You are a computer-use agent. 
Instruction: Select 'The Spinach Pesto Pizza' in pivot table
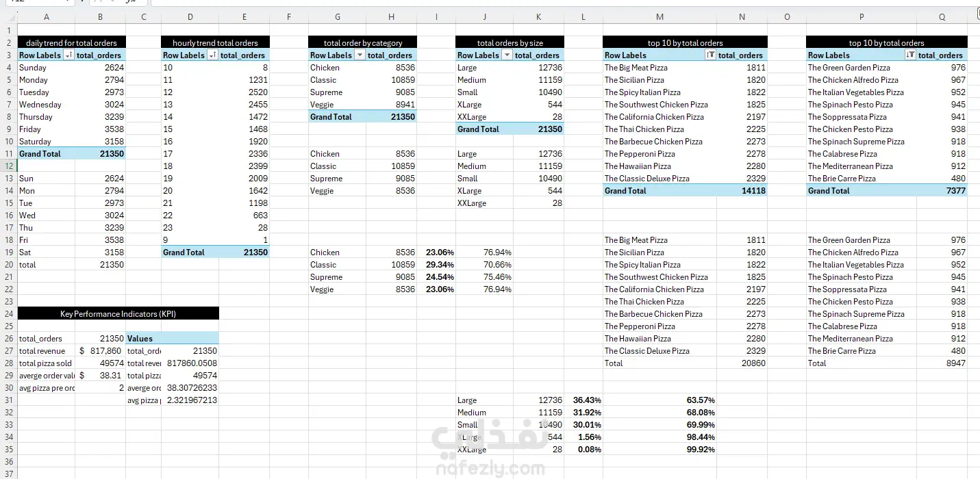tap(861, 105)
